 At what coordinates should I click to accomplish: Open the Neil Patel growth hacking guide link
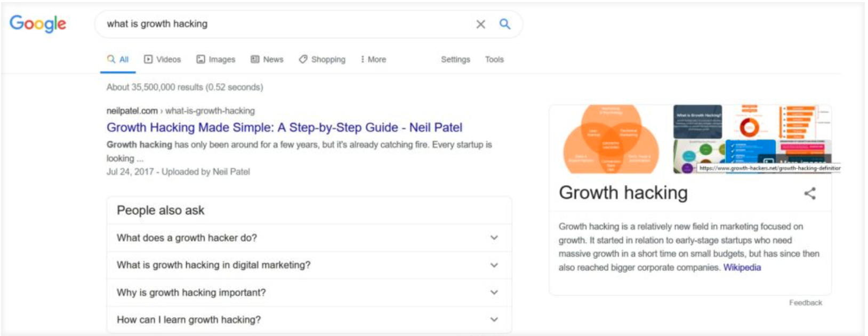tap(285, 128)
